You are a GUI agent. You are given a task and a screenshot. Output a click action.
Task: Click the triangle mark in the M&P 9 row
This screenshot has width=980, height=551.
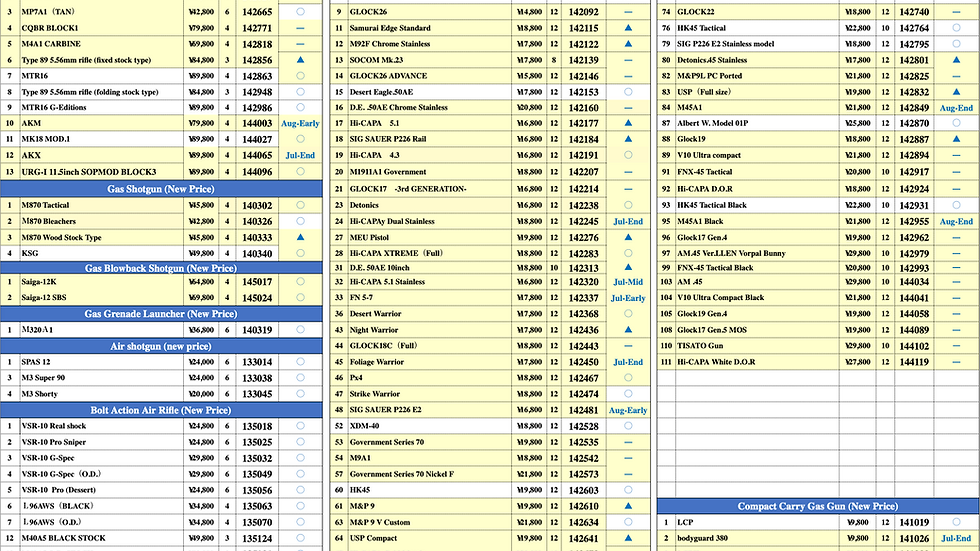coord(628,506)
